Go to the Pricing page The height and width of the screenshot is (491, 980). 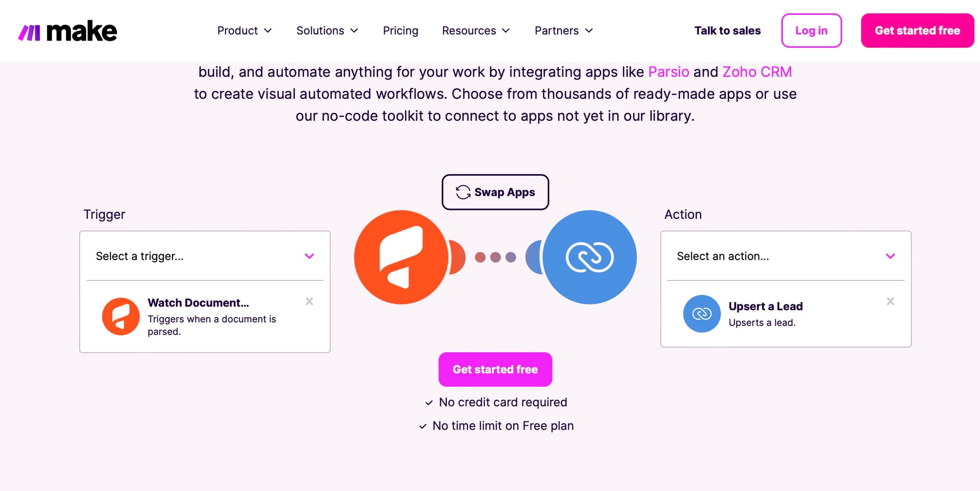400,31
